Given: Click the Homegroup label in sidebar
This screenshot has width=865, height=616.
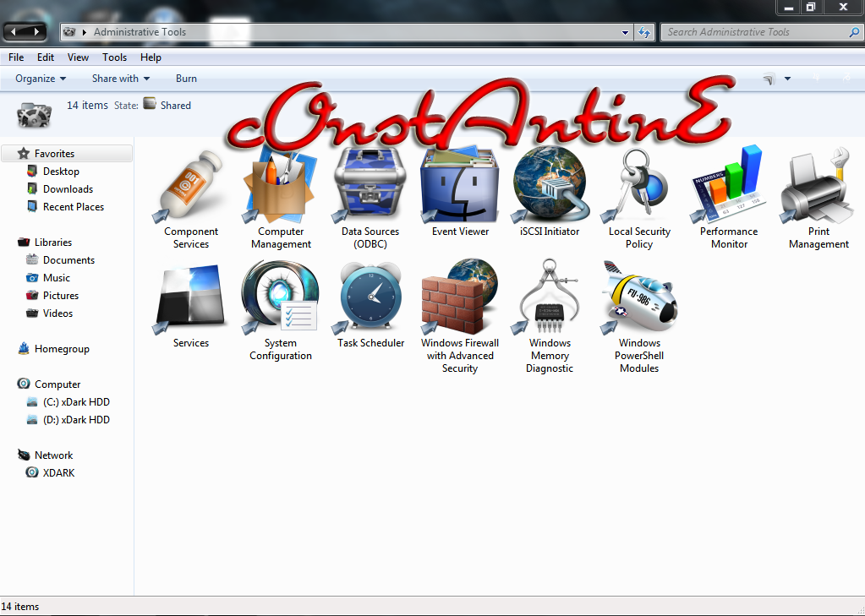Looking at the screenshot, I should (62, 348).
